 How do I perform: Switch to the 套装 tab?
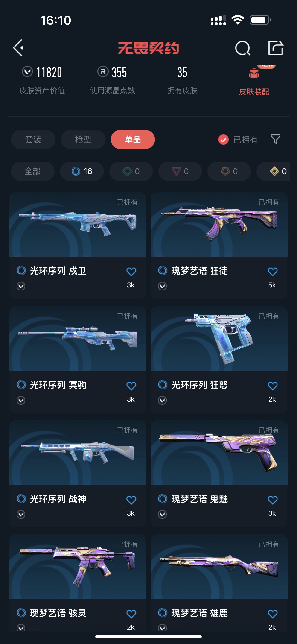point(33,139)
